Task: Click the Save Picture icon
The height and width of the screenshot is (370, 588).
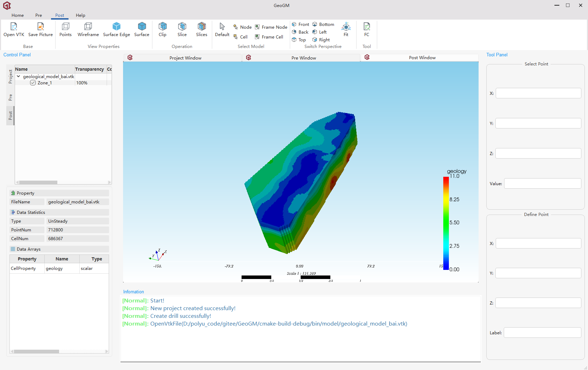Action: 41,29
